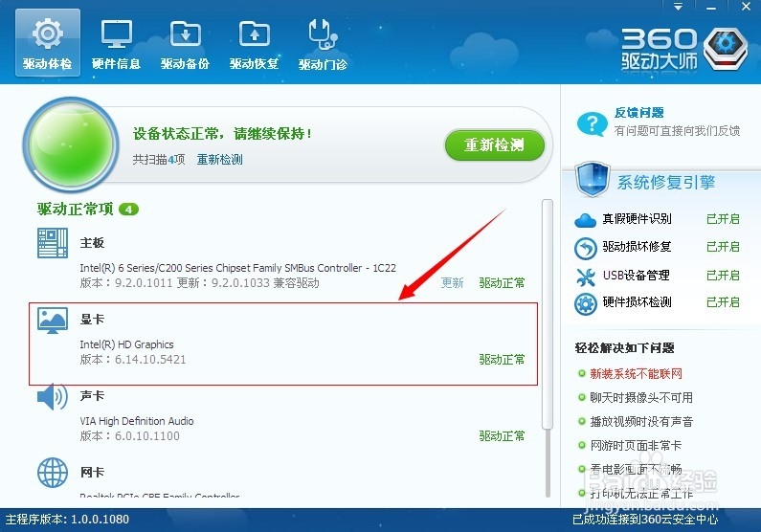Click the 重新检测 text link

pyautogui.click(x=219, y=160)
